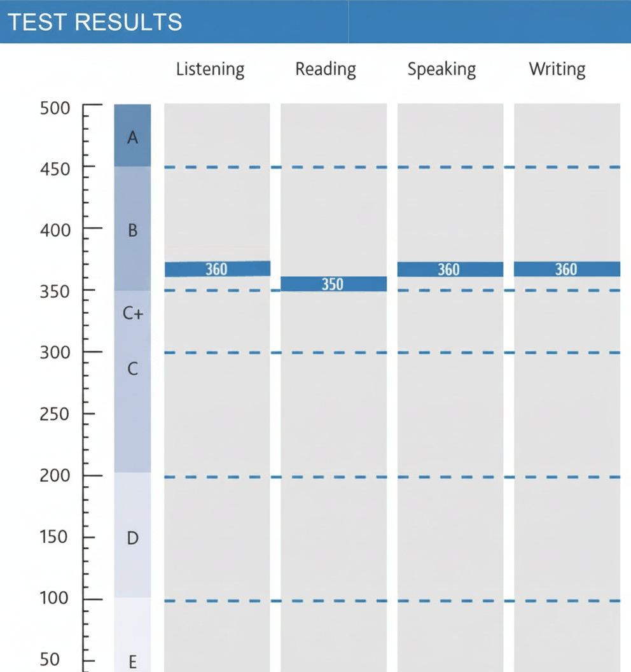
Task: Click the 500 axis label
Action: [55, 108]
